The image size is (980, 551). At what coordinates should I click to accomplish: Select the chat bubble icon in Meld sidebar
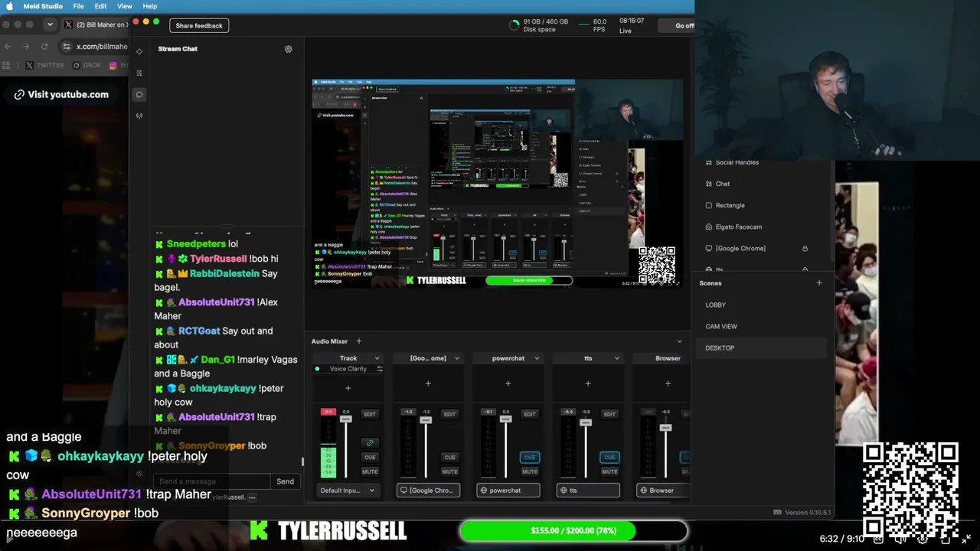[x=139, y=95]
